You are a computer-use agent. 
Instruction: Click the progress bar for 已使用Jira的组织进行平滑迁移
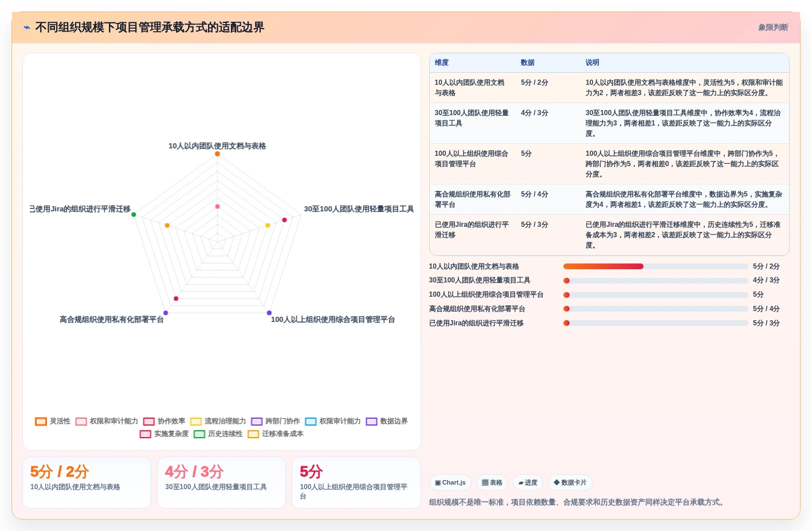[x=656, y=323]
